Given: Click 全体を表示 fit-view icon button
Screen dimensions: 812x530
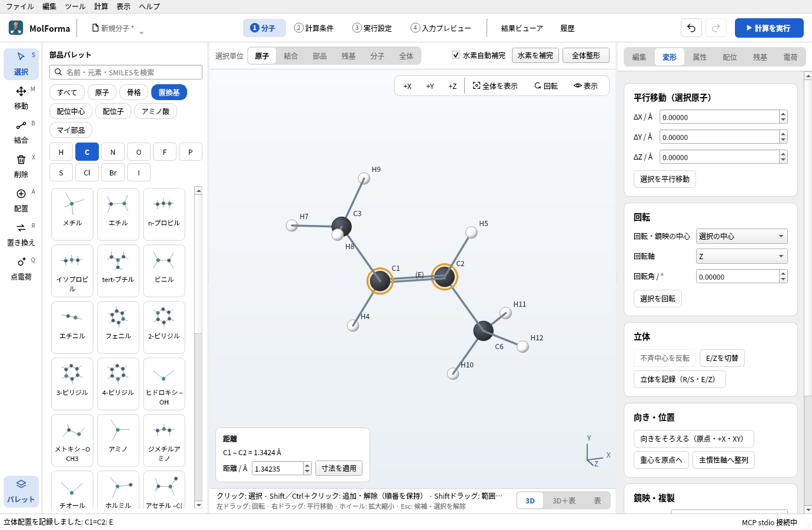Looking at the screenshot, I should click(x=495, y=86).
